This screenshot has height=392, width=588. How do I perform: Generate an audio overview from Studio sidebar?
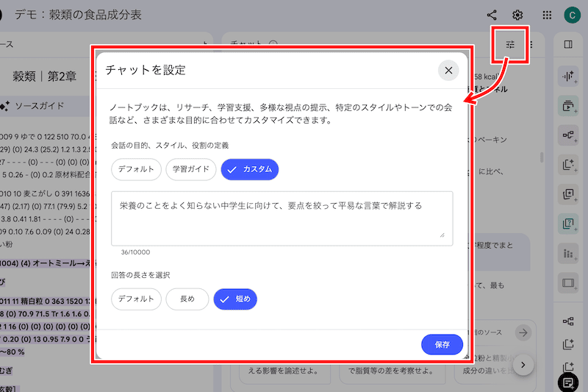(x=567, y=76)
